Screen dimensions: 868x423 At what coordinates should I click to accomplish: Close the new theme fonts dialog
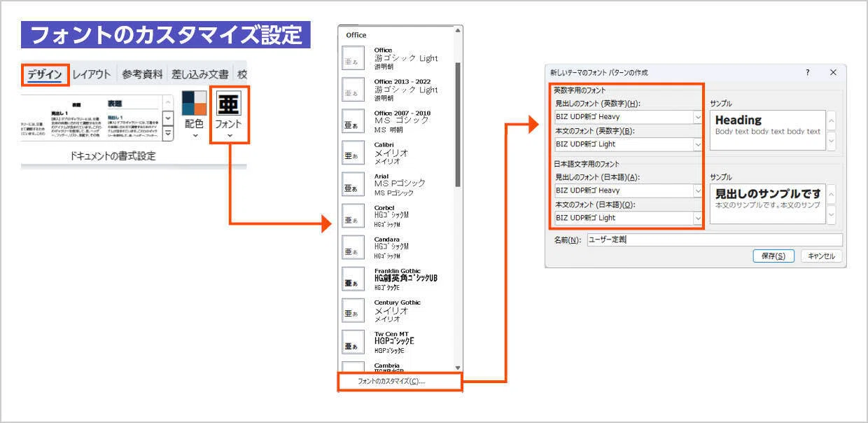[833, 72]
